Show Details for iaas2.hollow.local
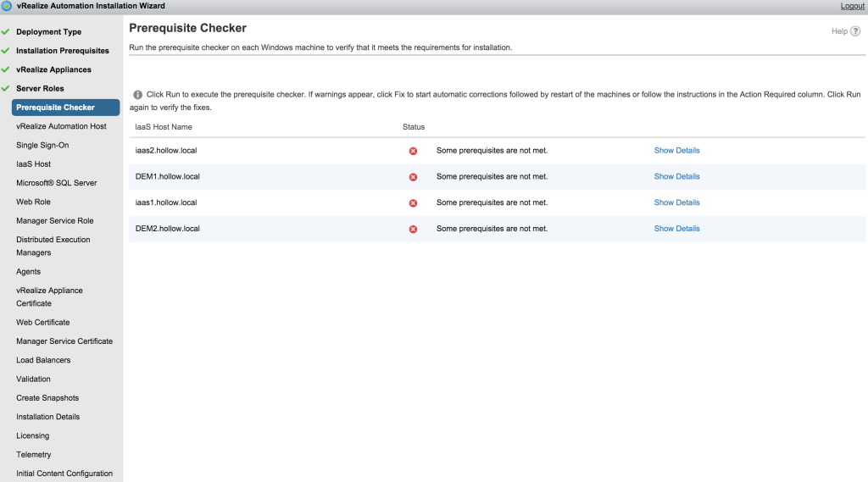The height and width of the screenshot is (482, 868). pos(676,151)
